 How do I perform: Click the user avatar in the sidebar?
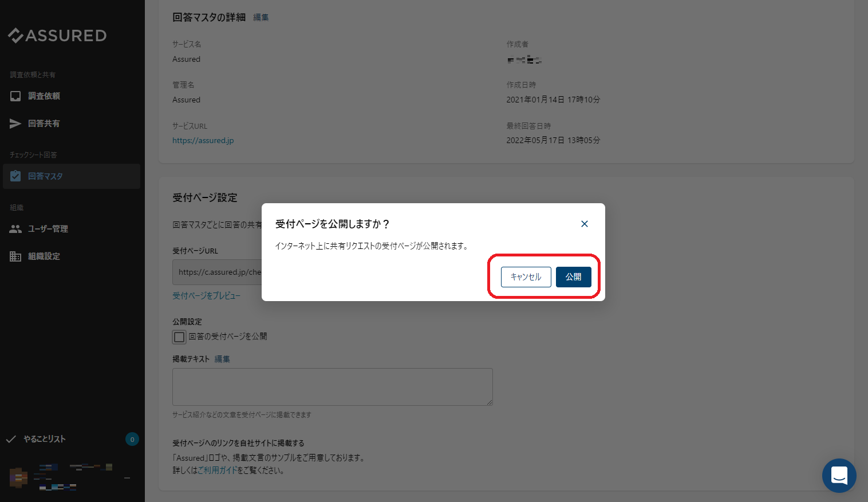[18, 477]
